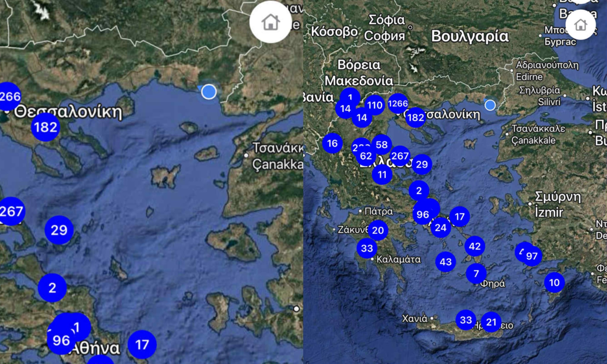Select cluster marker 42 on right map
This screenshot has width=607, height=364.
tap(475, 246)
